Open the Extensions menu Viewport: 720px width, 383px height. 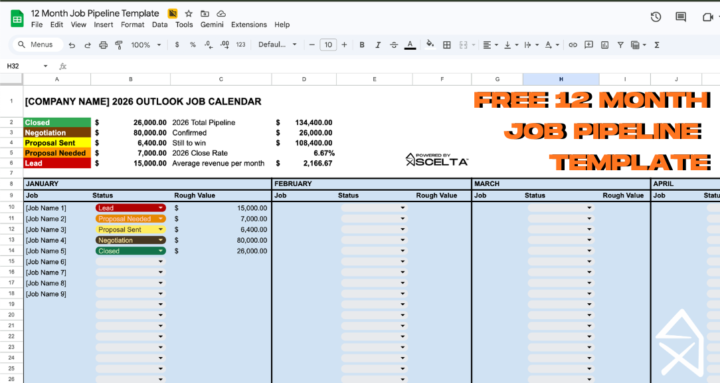click(249, 25)
